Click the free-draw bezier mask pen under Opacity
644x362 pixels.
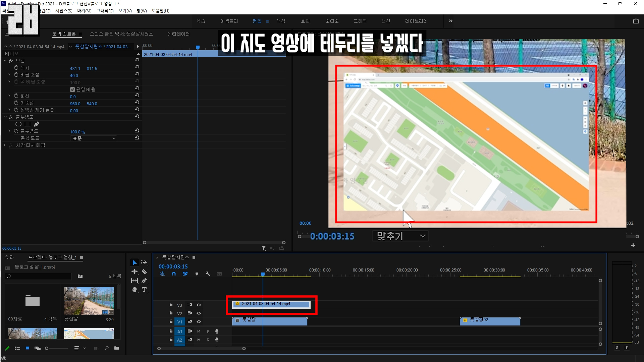pos(37,124)
